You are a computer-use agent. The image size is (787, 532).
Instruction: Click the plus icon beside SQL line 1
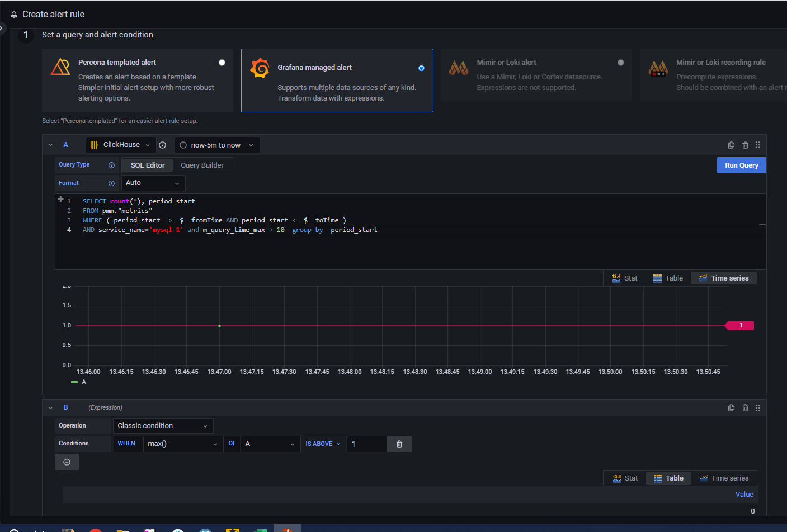tap(60, 199)
